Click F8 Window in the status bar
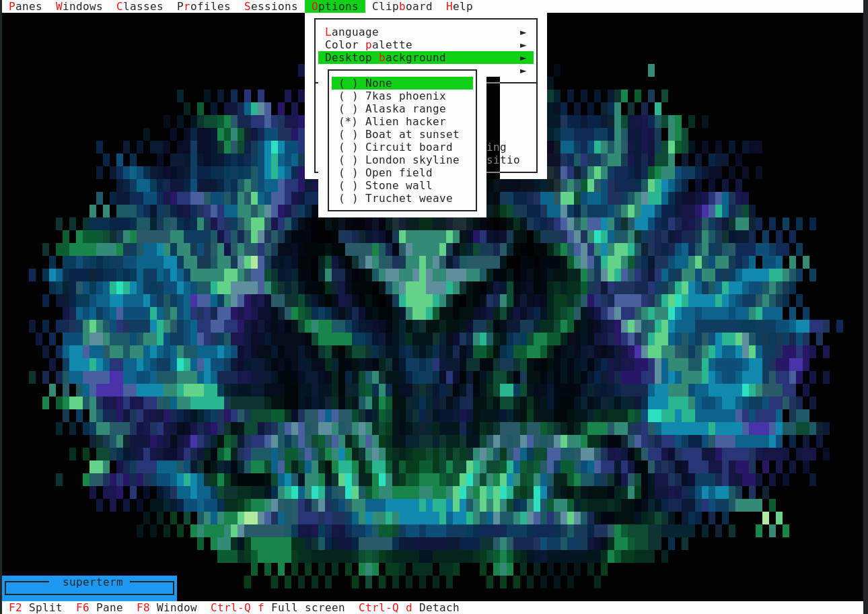Image resolution: width=868 pixels, height=614 pixels. point(167,607)
